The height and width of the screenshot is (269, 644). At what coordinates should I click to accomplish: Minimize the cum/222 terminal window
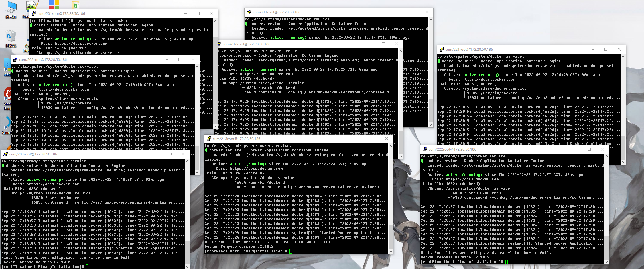pos(576,149)
